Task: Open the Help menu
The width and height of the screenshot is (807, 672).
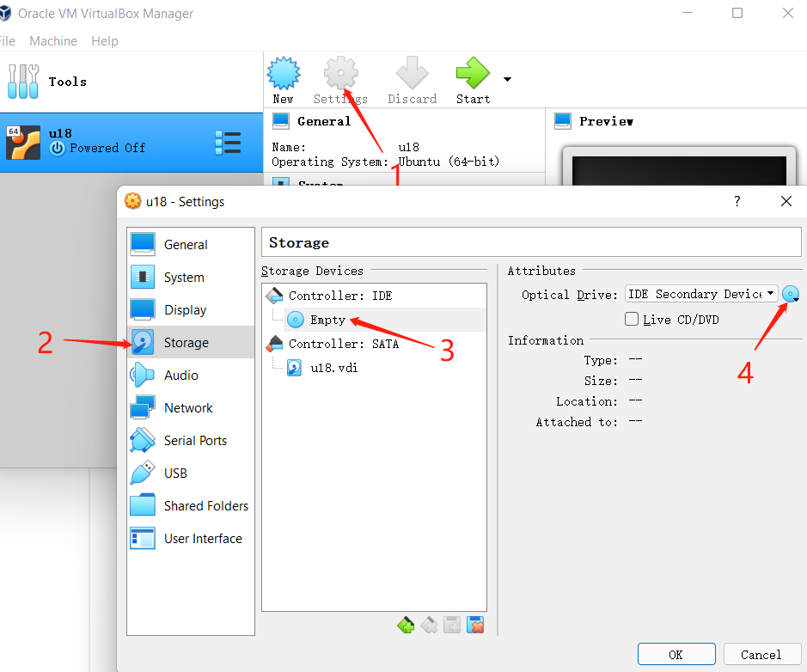Action: (x=105, y=41)
